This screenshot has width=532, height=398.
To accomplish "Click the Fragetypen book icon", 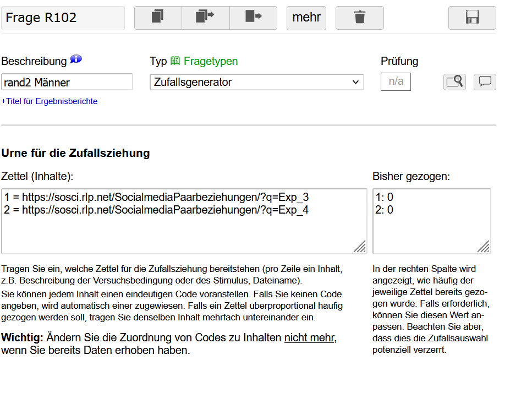I will point(175,61).
